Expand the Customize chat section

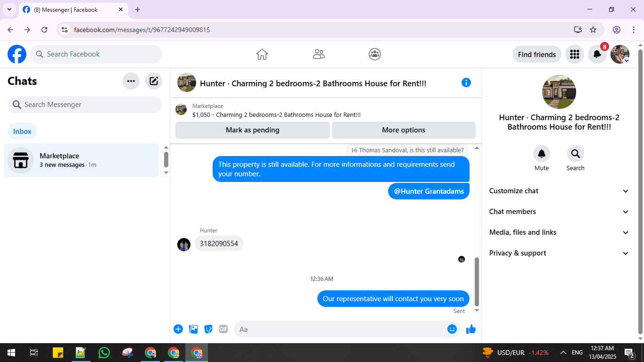point(559,191)
